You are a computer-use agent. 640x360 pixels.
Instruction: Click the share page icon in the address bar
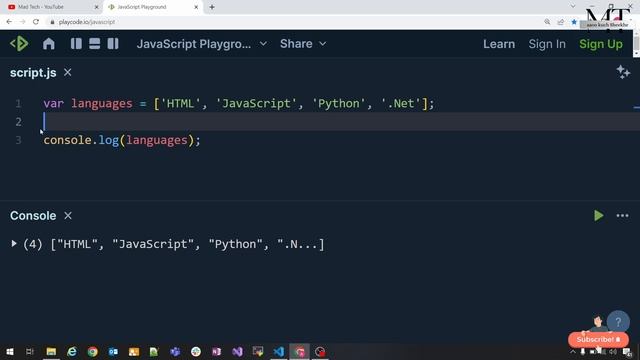tap(560, 22)
